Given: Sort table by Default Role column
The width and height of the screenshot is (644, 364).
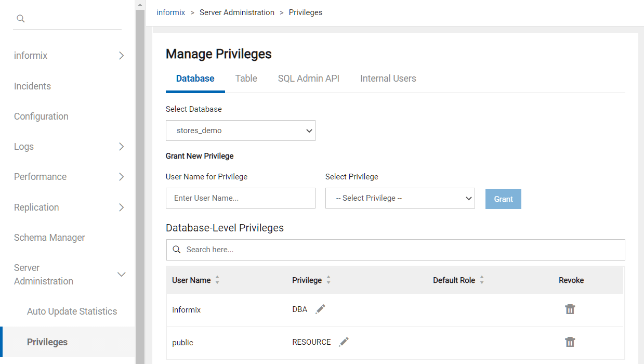Looking at the screenshot, I should click(x=481, y=280).
